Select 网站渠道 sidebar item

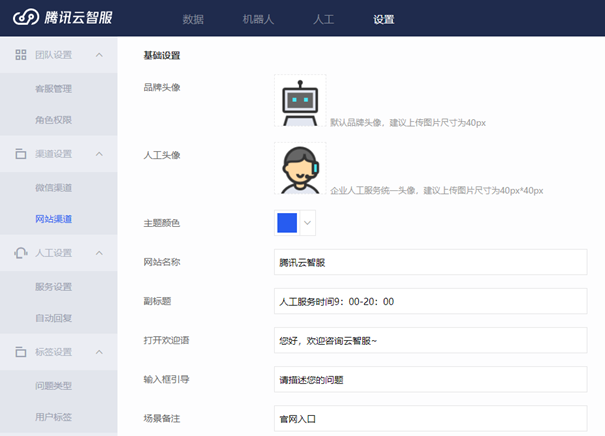(54, 219)
